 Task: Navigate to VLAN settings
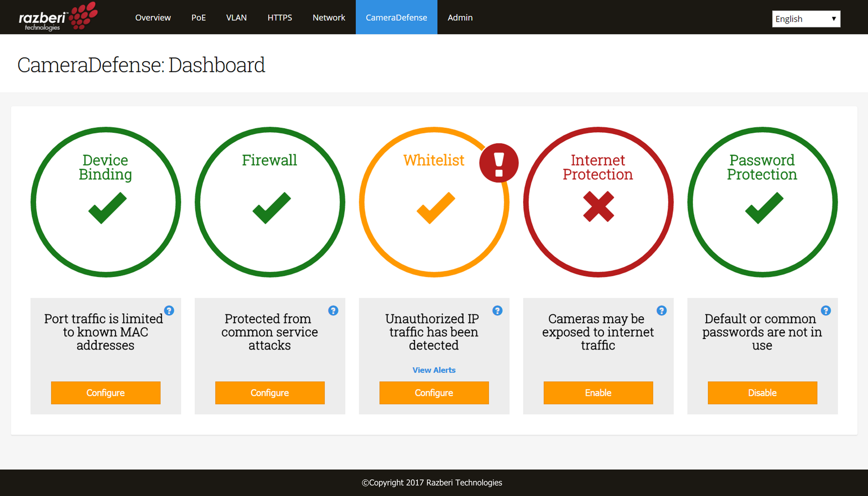(x=236, y=17)
